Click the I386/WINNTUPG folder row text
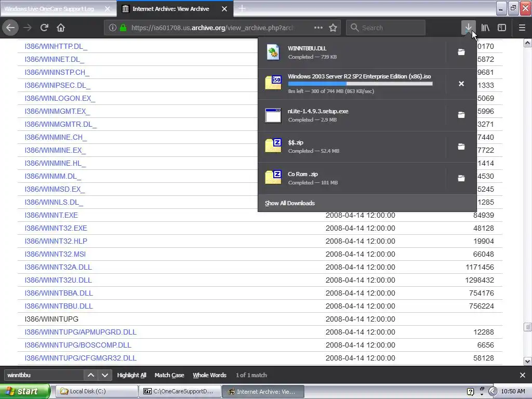Viewport: 532px width, 399px height. (x=51, y=319)
